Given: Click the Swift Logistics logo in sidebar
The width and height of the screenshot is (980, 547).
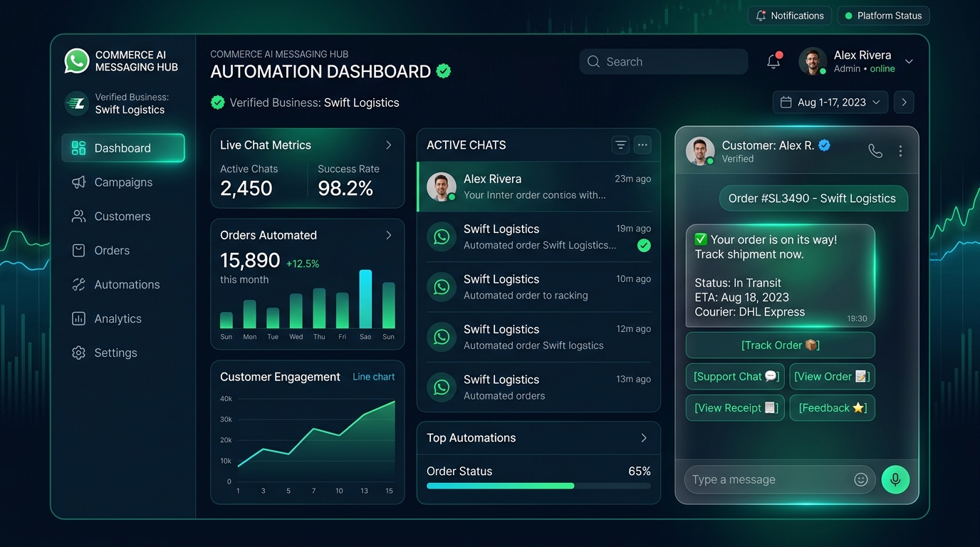Looking at the screenshot, I should click(x=76, y=103).
